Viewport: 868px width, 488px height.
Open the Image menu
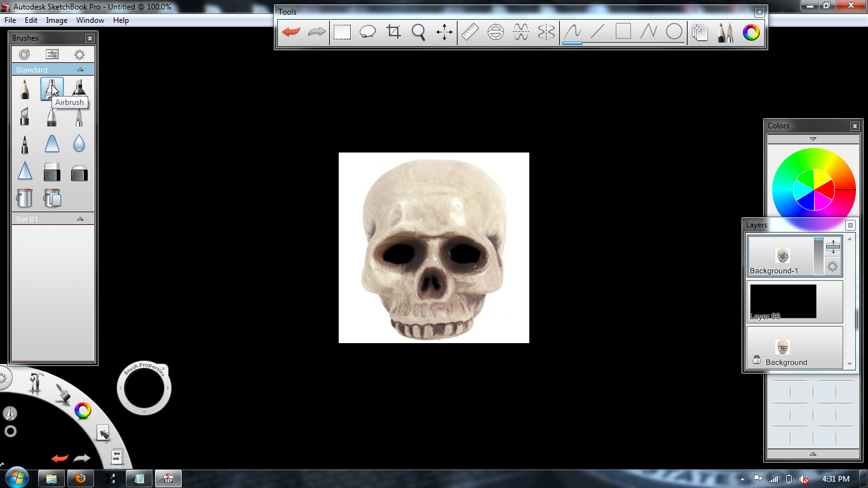(x=57, y=20)
